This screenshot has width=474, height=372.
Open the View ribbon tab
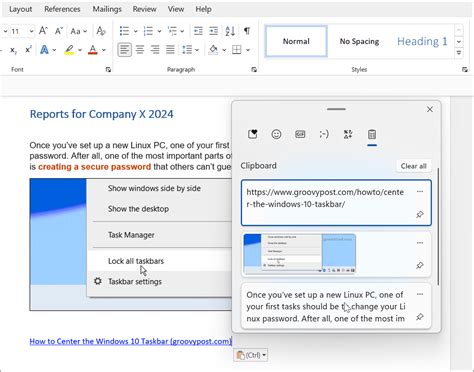click(176, 9)
